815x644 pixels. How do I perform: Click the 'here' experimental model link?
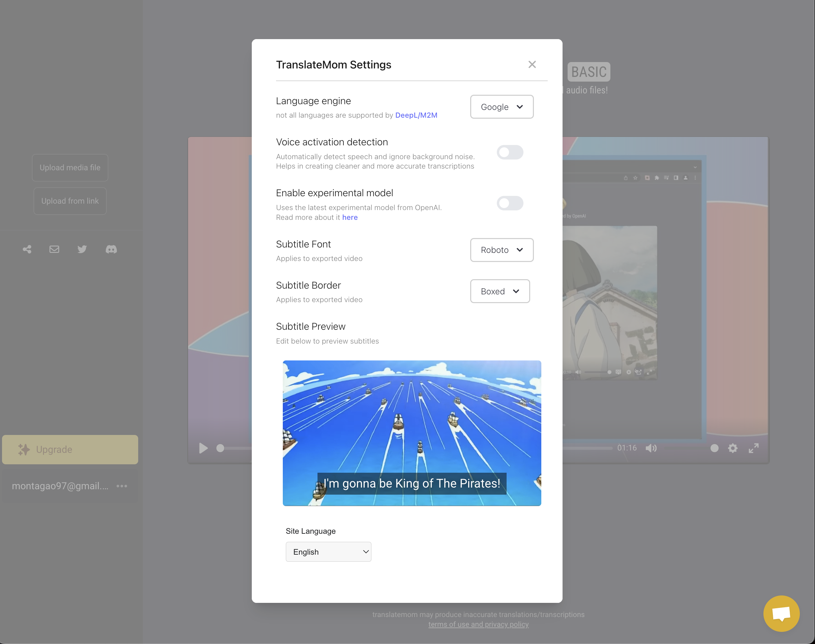click(x=350, y=217)
